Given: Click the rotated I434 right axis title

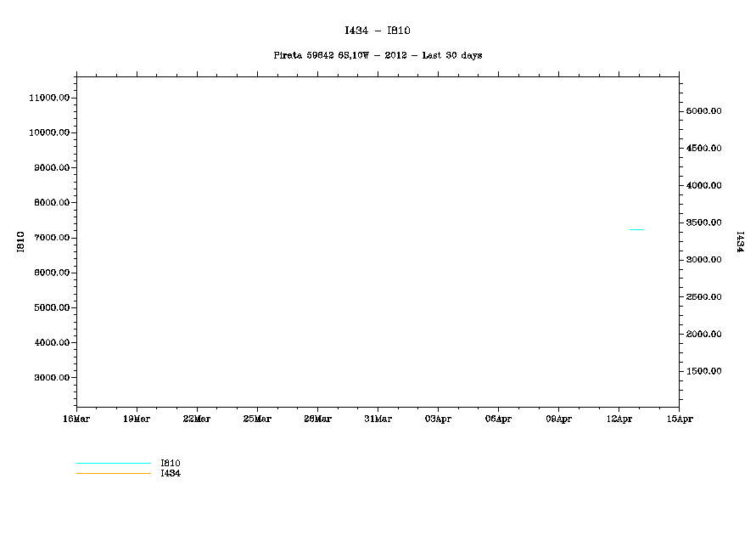Looking at the screenshot, I should [739, 242].
